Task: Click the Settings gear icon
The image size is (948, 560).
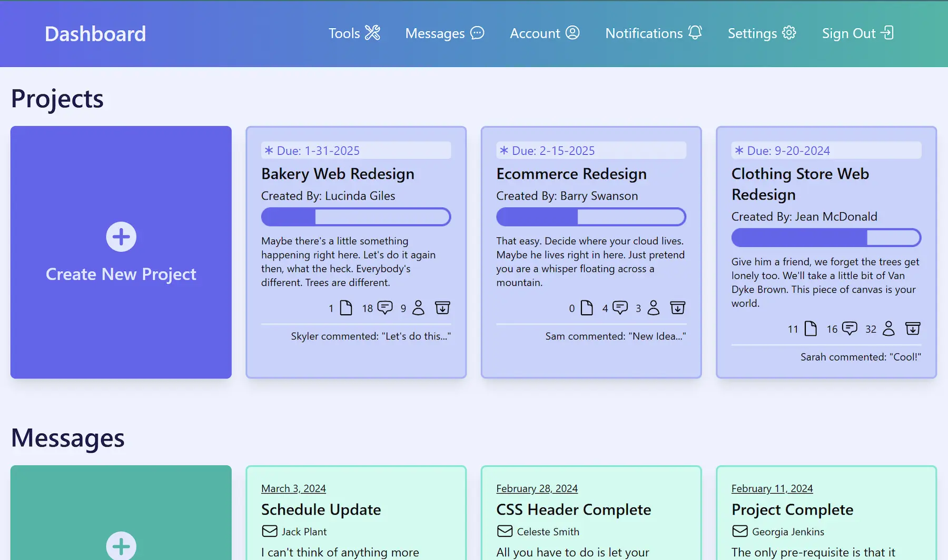Action: tap(788, 33)
